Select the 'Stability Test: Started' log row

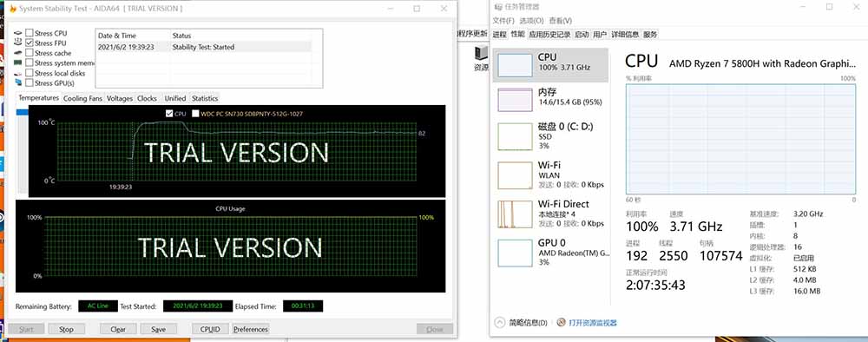coord(203,47)
